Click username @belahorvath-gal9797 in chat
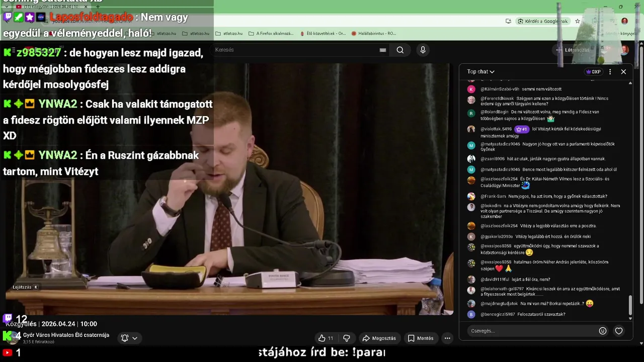Image resolution: width=644 pixels, height=362 pixels. (x=502, y=289)
